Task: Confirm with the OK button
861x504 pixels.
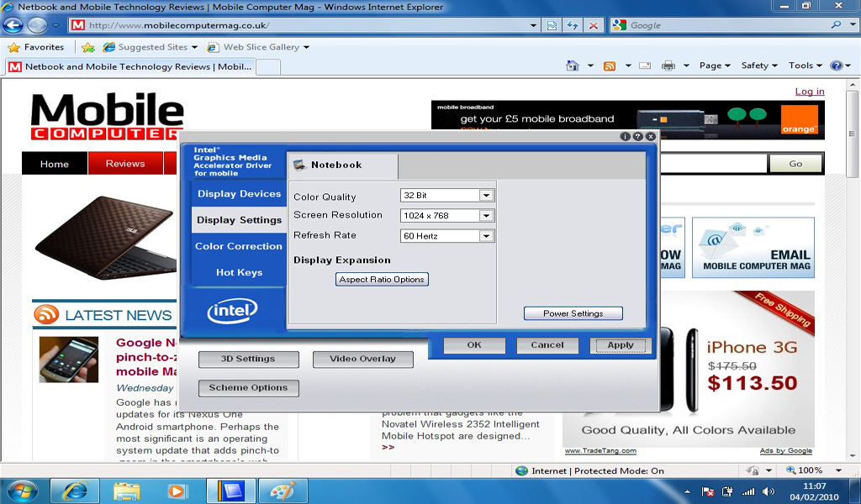Action: click(474, 345)
